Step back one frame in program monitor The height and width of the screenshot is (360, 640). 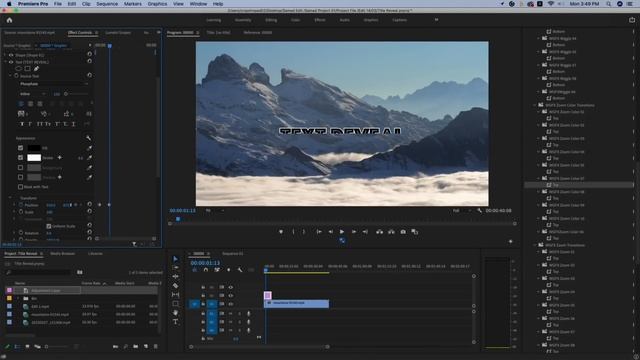coord(331,232)
